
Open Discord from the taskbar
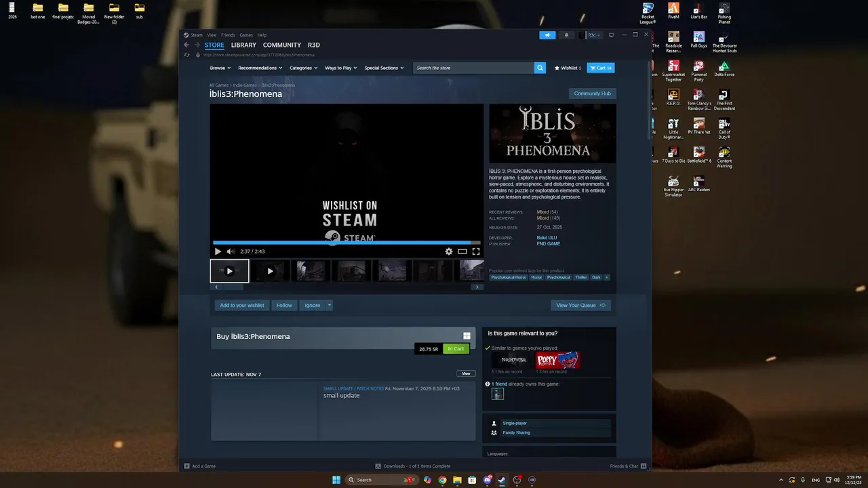[487, 480]
